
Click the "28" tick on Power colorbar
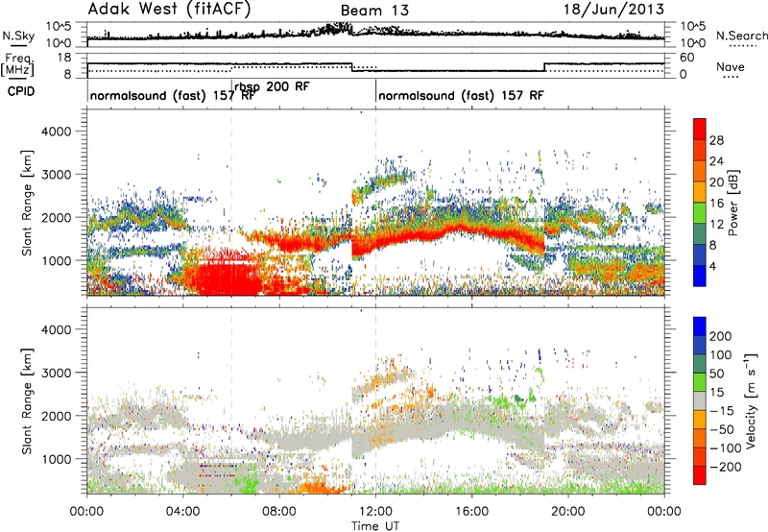coord(716,140)
